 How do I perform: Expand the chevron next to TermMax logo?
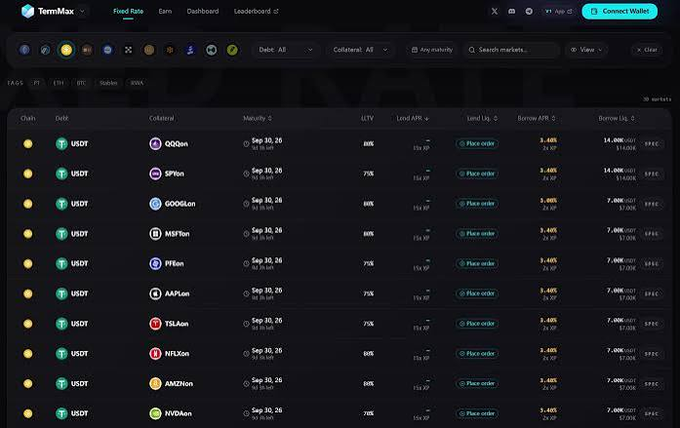[x=82, y=11]
